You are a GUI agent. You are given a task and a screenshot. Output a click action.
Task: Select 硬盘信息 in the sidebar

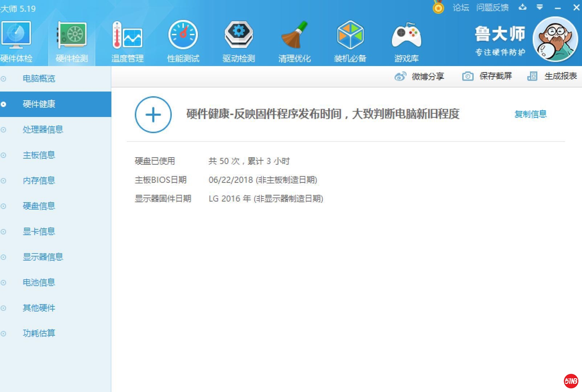(39, 206)
